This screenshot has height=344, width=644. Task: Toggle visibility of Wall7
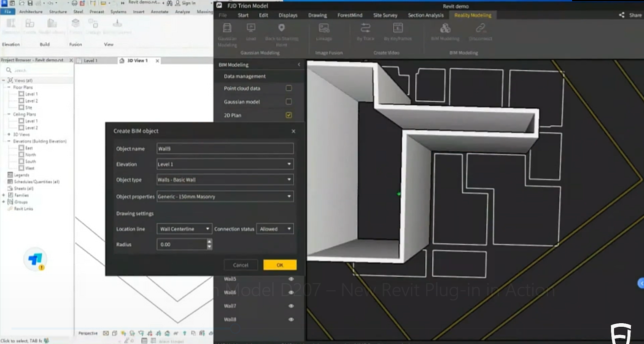(x=291, y=306)
